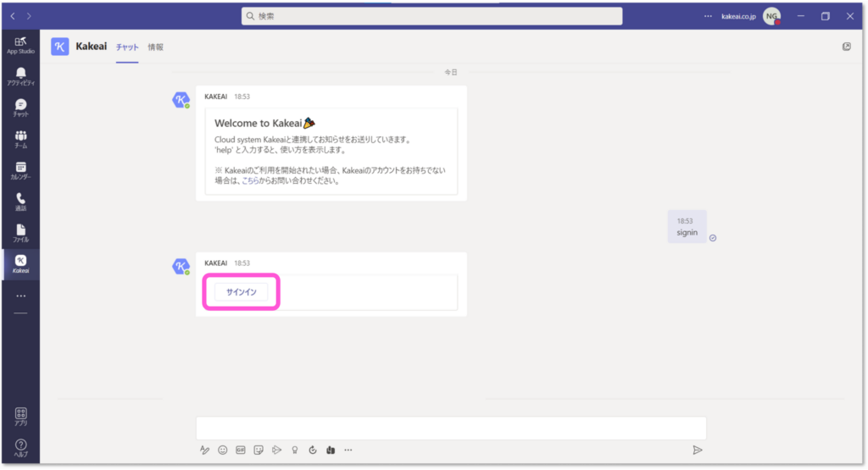Open the Format text tool
The image size is (868, 470).
coord(205,450)
